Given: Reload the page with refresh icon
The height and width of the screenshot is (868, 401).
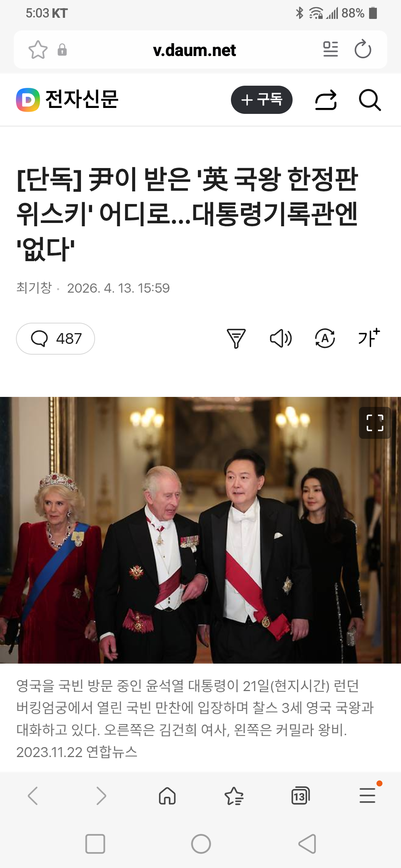Looking at the screenshot, I should coord(363,49).
